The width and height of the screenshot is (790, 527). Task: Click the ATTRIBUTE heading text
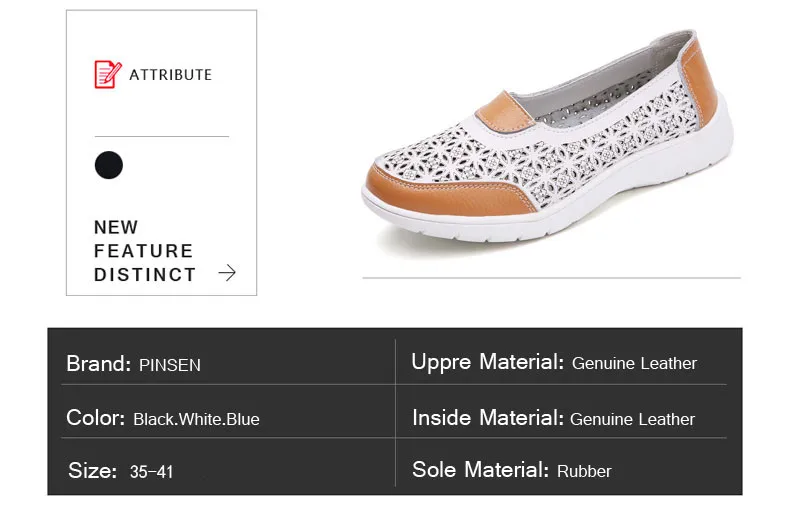[x=170, y=75]
